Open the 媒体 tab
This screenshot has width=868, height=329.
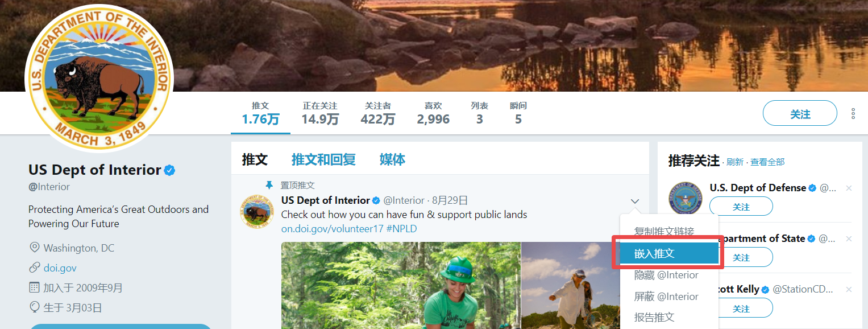(x=392, y=160)
